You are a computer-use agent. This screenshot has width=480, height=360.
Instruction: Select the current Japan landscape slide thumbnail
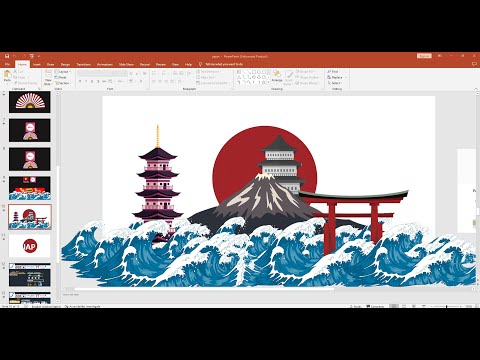click(30, 217)
